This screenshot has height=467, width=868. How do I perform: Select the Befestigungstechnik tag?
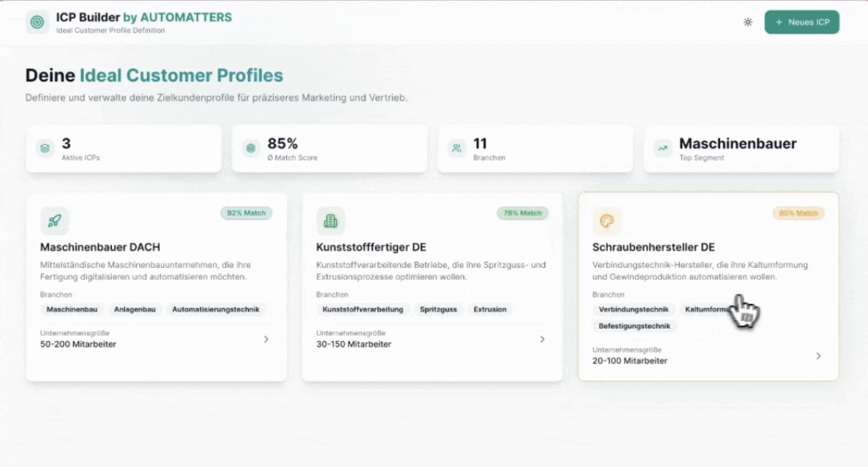click(x=635, y=326)
